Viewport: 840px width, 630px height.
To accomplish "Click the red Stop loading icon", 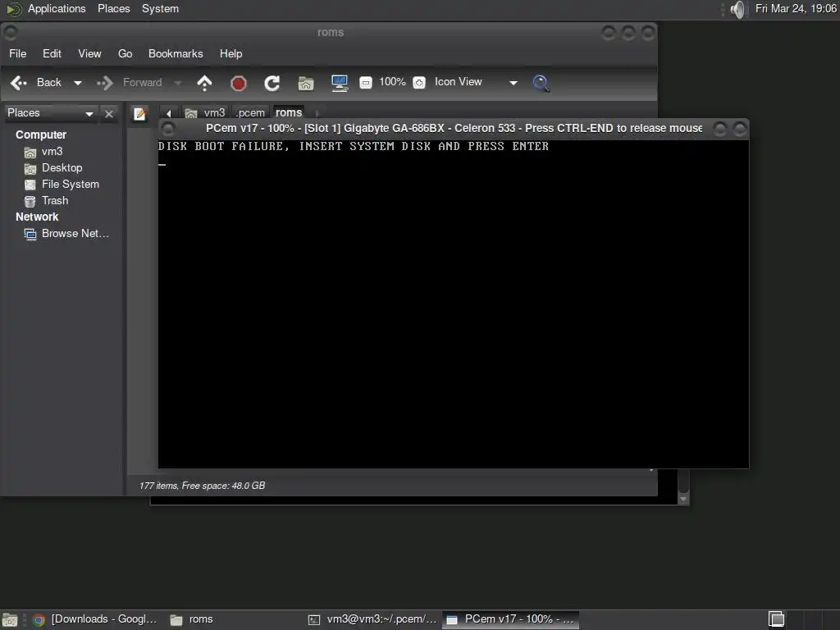I will coord(239,83).
